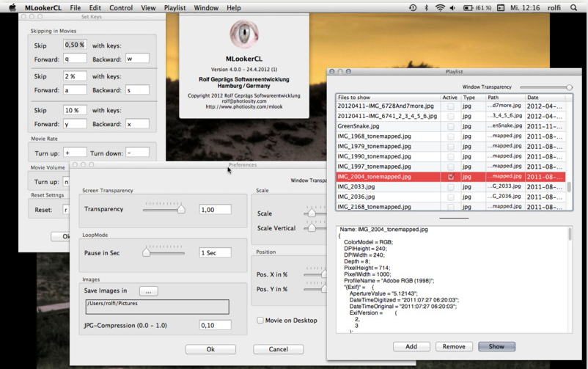This screenshot has width=588, height=369.
Task: Click the /Users/rolfi/Pictures path field
Action: point(157,307)
